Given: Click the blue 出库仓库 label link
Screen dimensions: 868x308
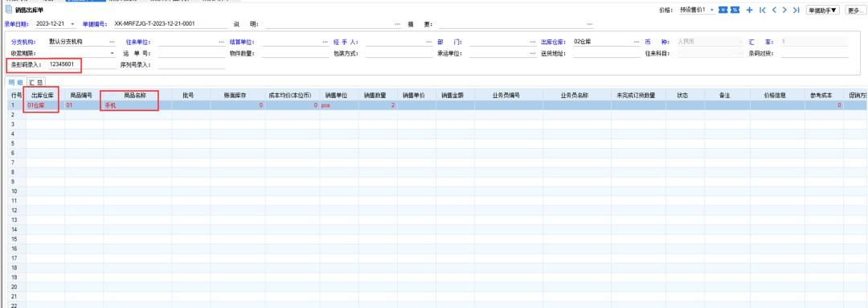Looking at the screenshot, I should click(x=554, y=42).
